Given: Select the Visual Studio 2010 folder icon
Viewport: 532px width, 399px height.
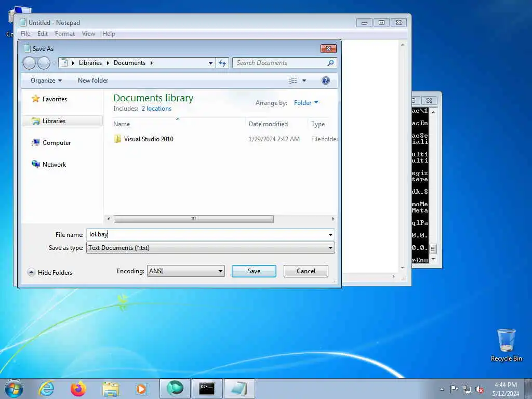Looking at the screenshot, I should pyautogui.click(x=117, y=139).
